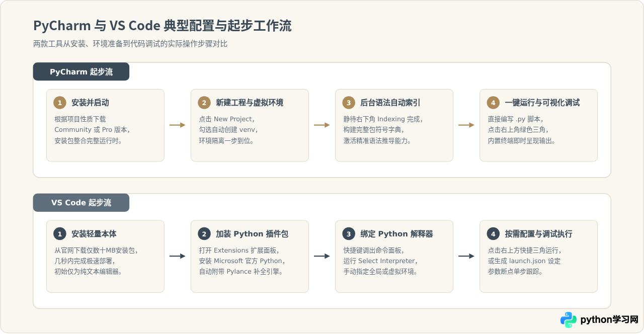Click the line 从官网下载仅数十MB安装包
Image resolution: width=644 pixels, height=334 pixels.
(96, 251)
